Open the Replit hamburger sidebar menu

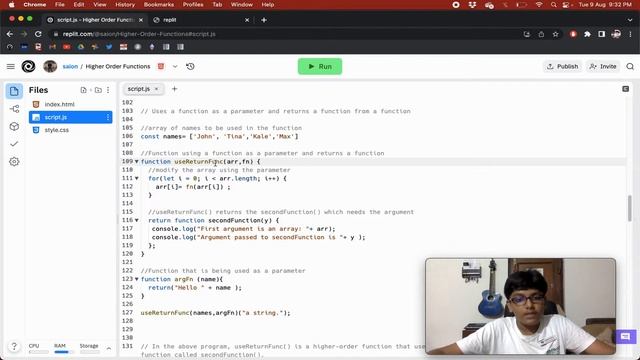11,67
